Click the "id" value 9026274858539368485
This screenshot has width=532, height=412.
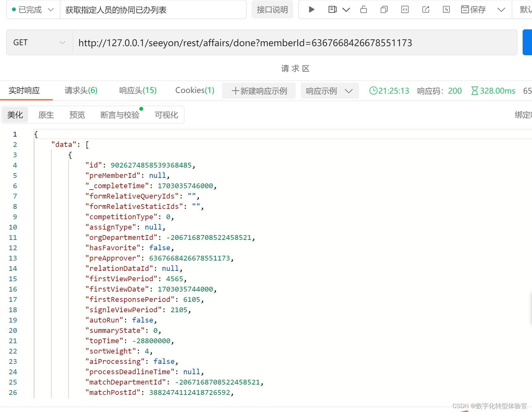(151, 165)
